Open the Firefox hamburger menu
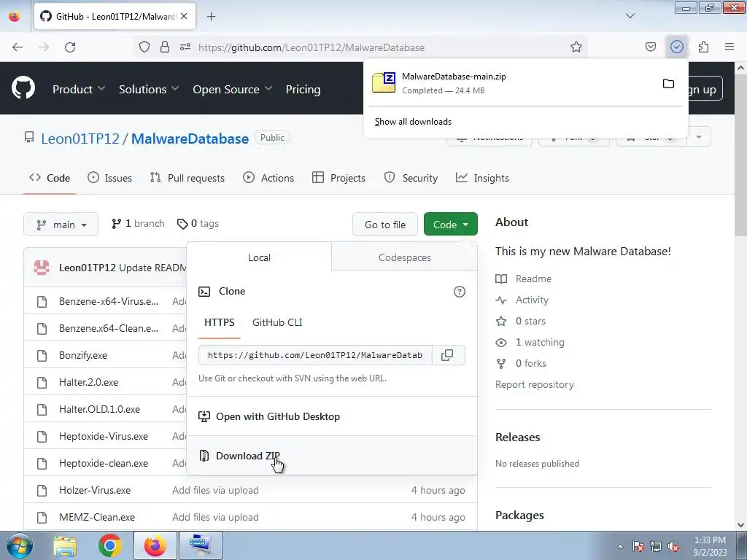747x560 pixels. point(729,47)
